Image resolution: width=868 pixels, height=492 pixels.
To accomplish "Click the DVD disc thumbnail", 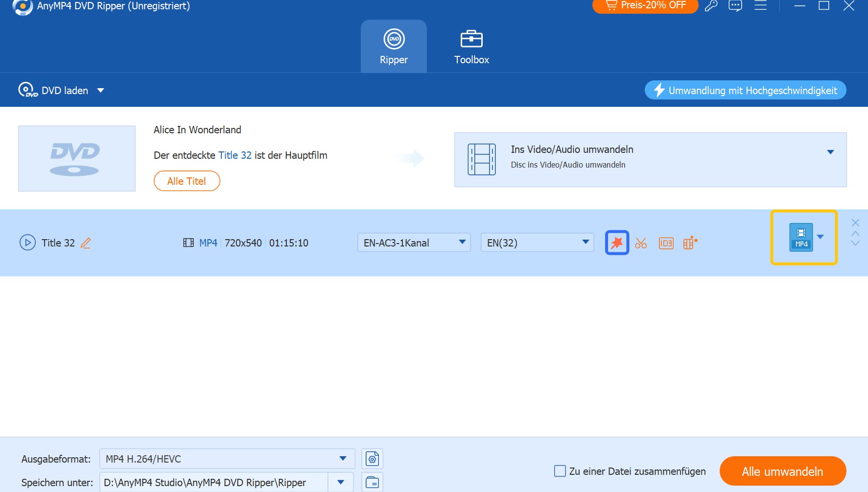I will pyautogui.click(x=77, y=158).
